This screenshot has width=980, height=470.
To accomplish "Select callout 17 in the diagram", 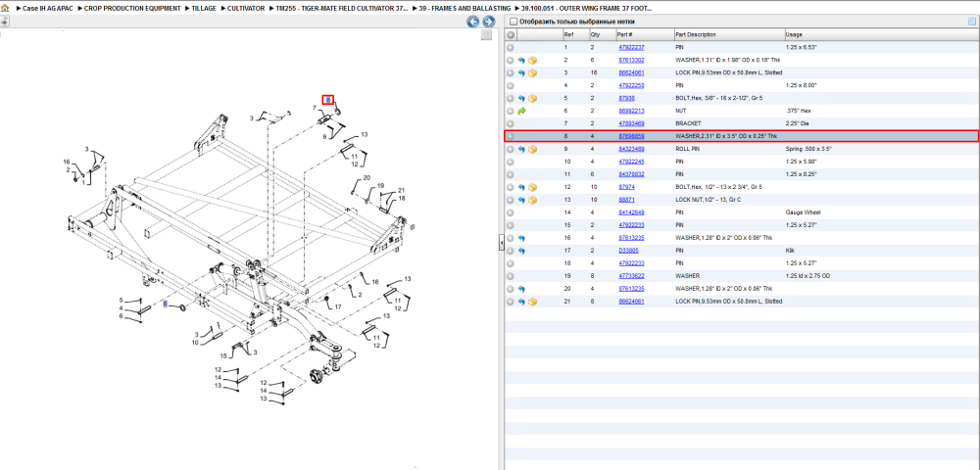I will click(x=337, y=306).
